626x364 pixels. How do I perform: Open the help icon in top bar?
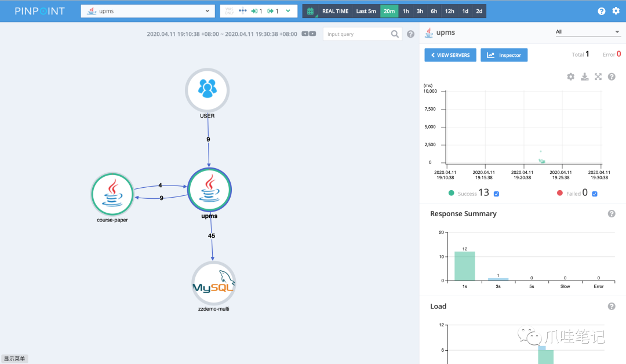pos(601,11)
